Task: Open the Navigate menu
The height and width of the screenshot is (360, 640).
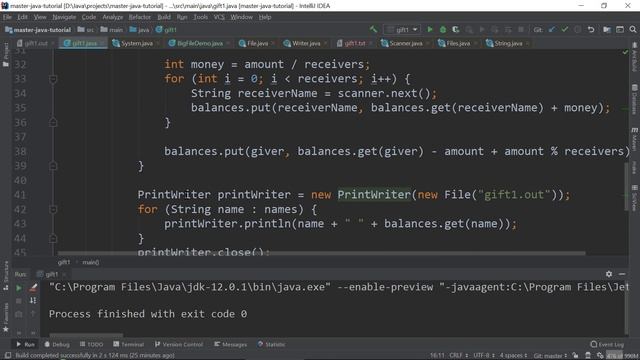Action: coord(64,17)
